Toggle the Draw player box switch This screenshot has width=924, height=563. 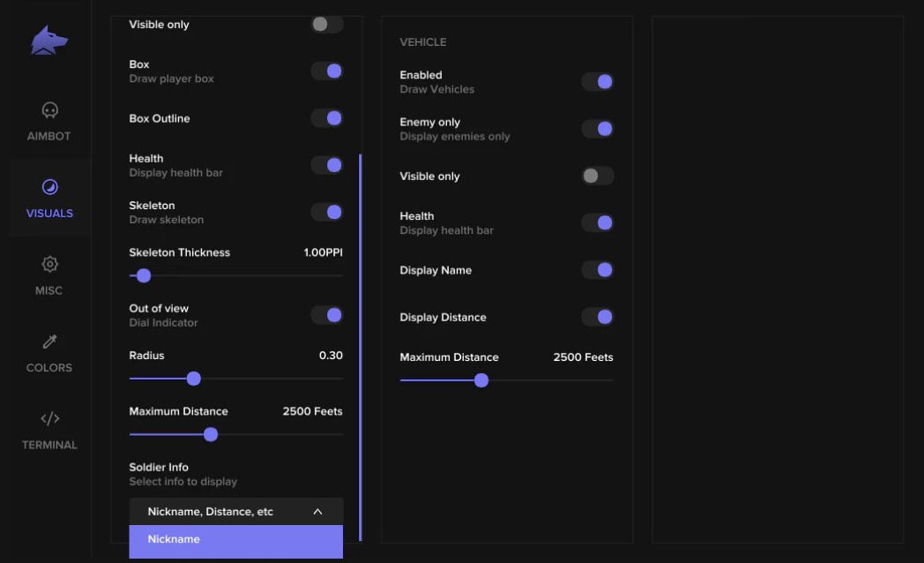327,71
